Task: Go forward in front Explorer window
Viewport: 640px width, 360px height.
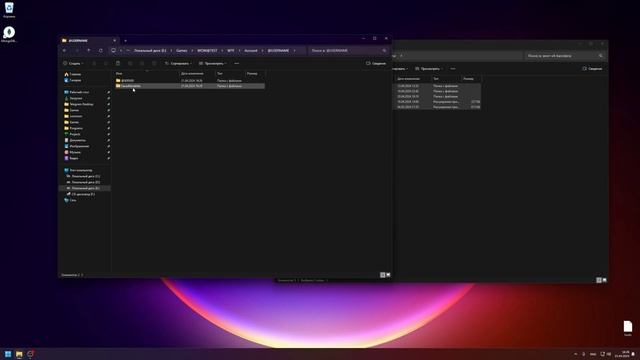Action: pos(77,51)
